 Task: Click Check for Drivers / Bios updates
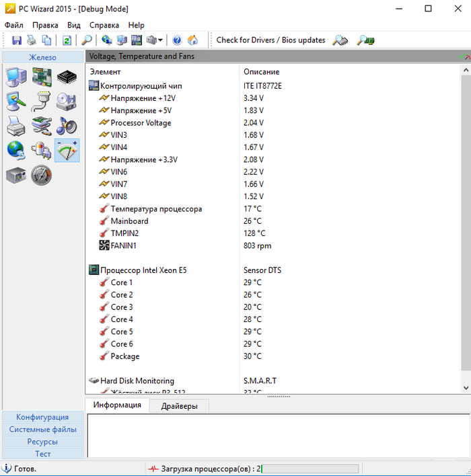click(x=270, y=40)
